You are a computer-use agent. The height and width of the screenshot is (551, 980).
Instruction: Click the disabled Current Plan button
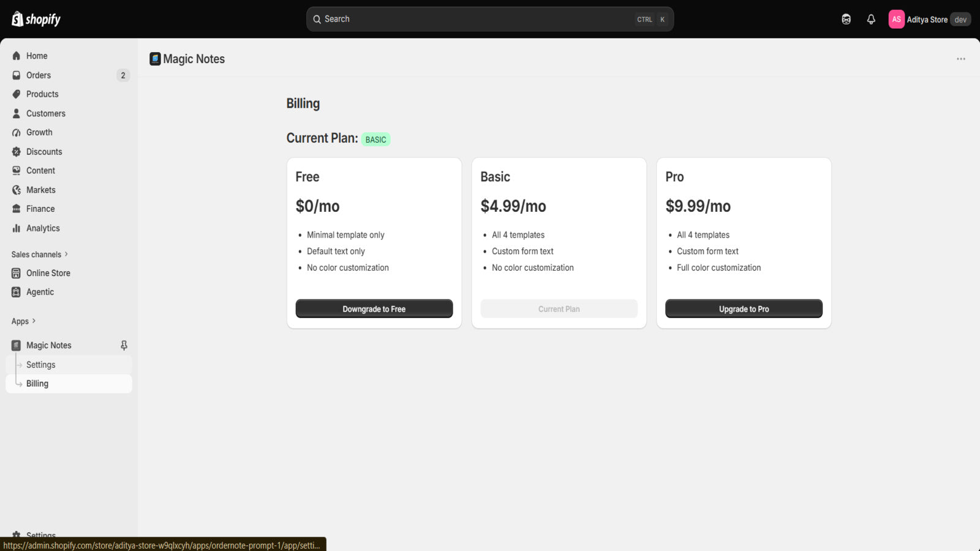[x=559, y=309]
